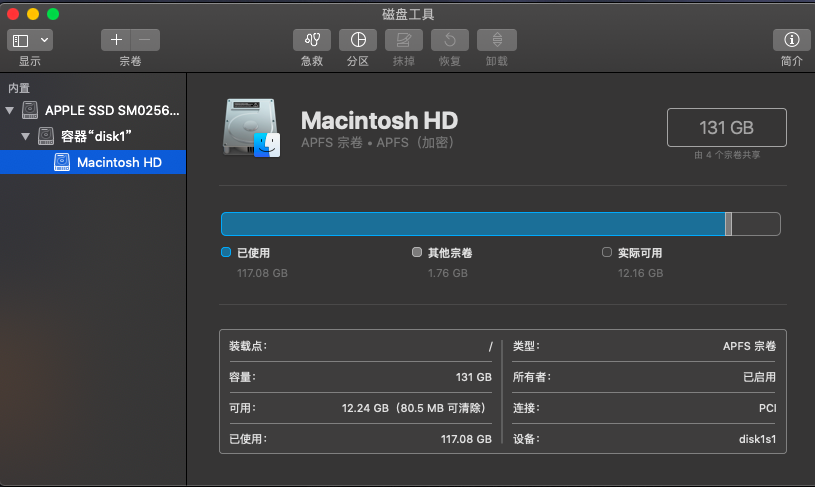This screenshot has height=487, width=815.
Task: Click the 卸载 (Unmount) toolbar icon
Action: tap(496, 40)
